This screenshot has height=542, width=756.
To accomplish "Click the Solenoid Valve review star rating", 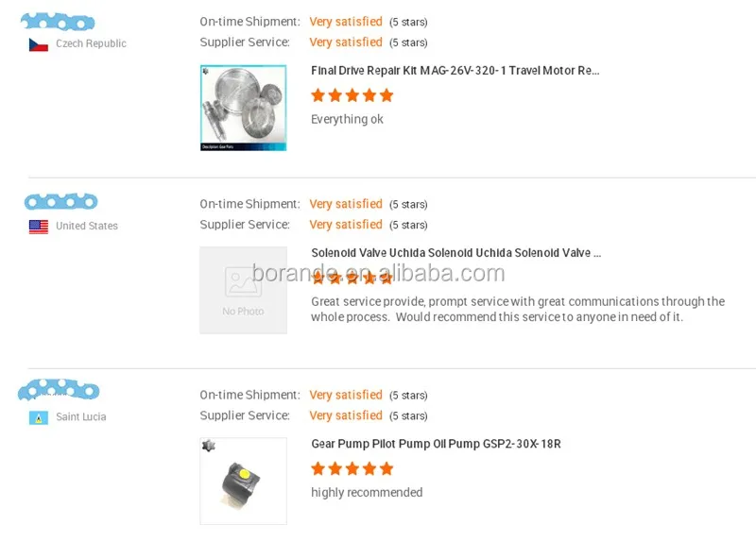I will click(352, 278).
